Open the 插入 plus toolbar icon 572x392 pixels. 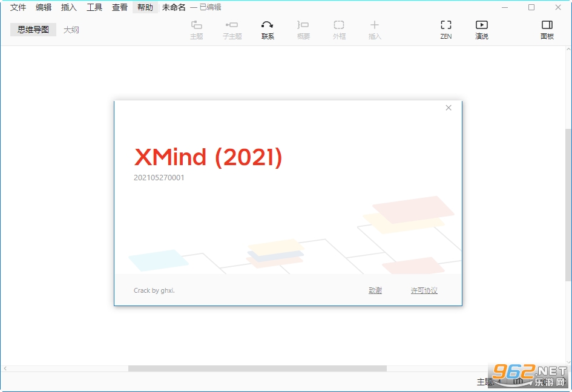point(374,30)
